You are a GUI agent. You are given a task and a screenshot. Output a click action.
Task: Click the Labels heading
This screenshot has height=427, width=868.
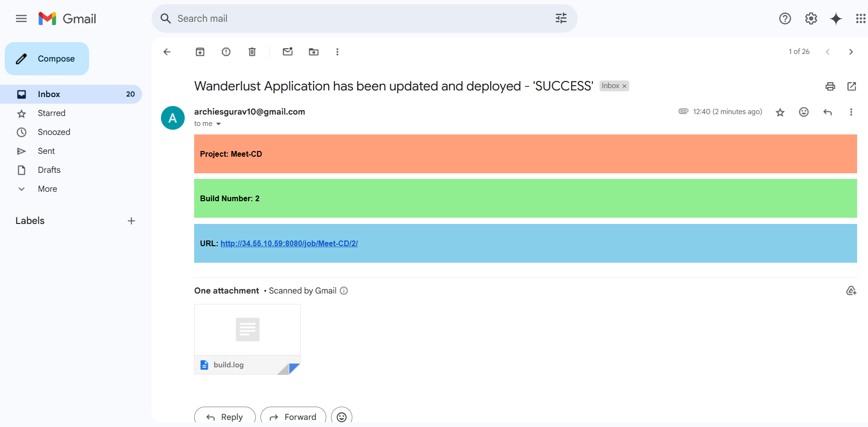[x=30, y=221]
